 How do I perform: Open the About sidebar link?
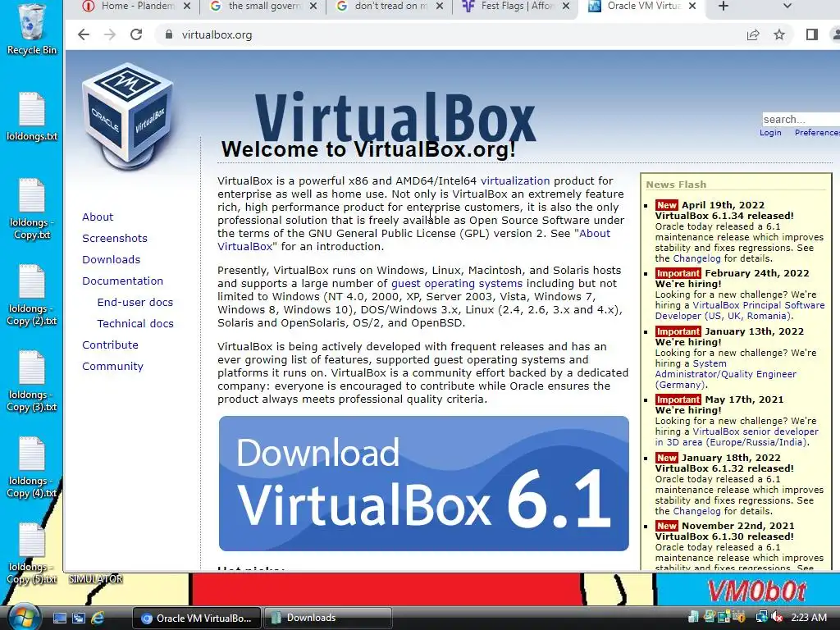pos(98,217)
